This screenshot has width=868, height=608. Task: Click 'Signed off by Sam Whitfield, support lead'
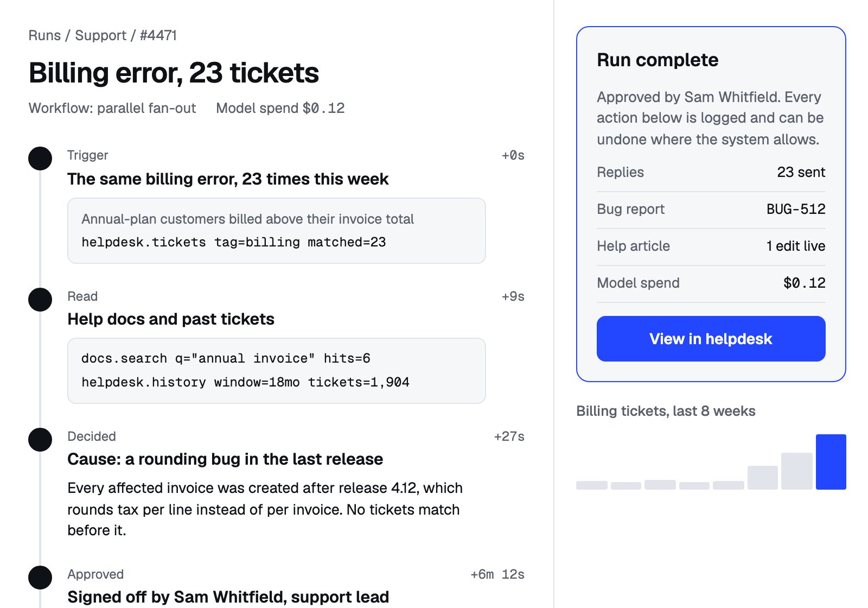228,597
